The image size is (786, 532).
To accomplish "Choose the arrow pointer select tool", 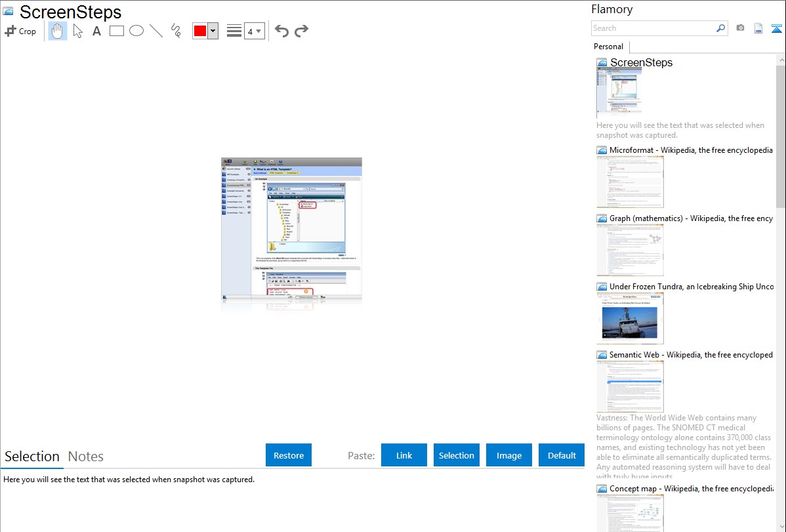I will point(77,31).
